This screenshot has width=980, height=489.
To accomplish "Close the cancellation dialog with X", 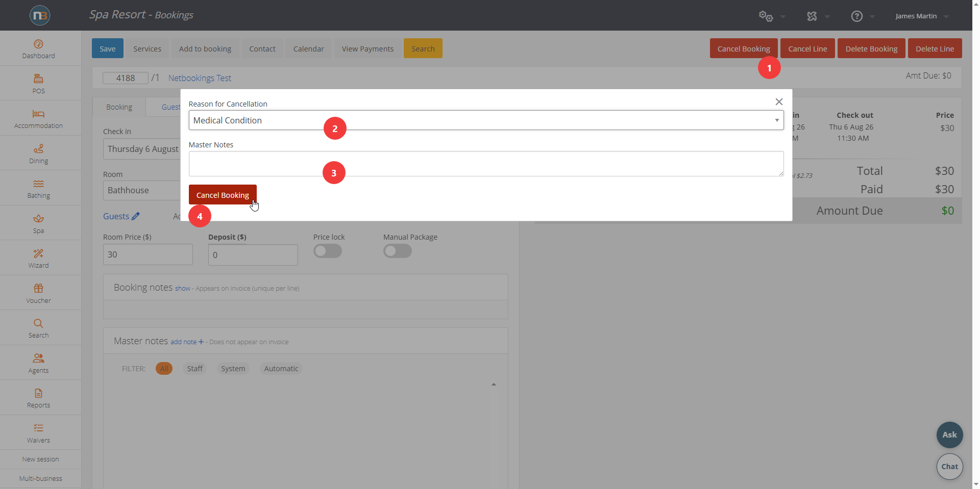I will click(779, 102).
